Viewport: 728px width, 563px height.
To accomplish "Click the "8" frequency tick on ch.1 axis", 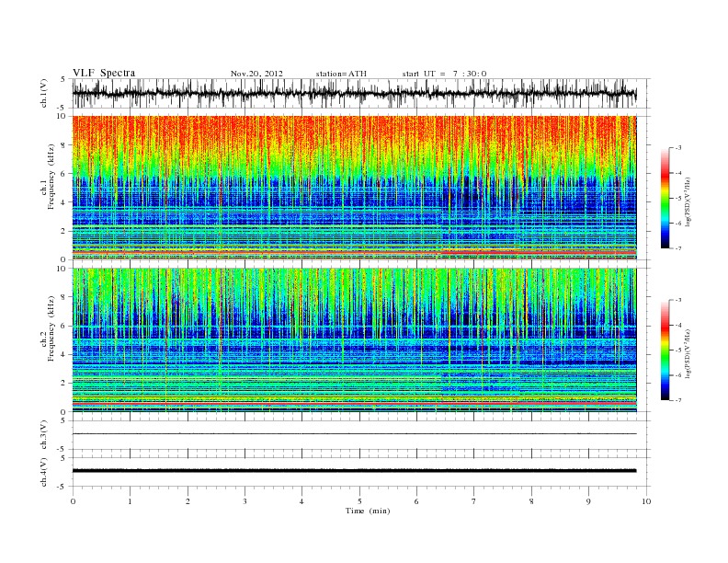I will (63, 144).
